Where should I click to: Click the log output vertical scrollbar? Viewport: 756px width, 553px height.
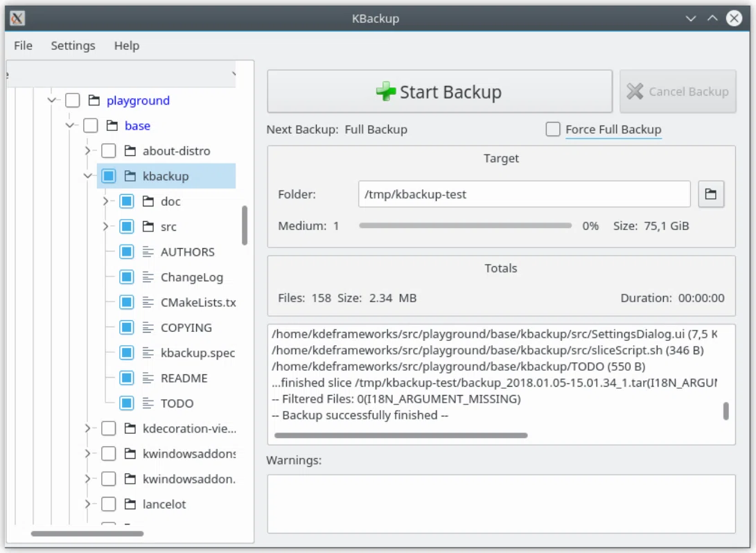(x=726, y=411)
